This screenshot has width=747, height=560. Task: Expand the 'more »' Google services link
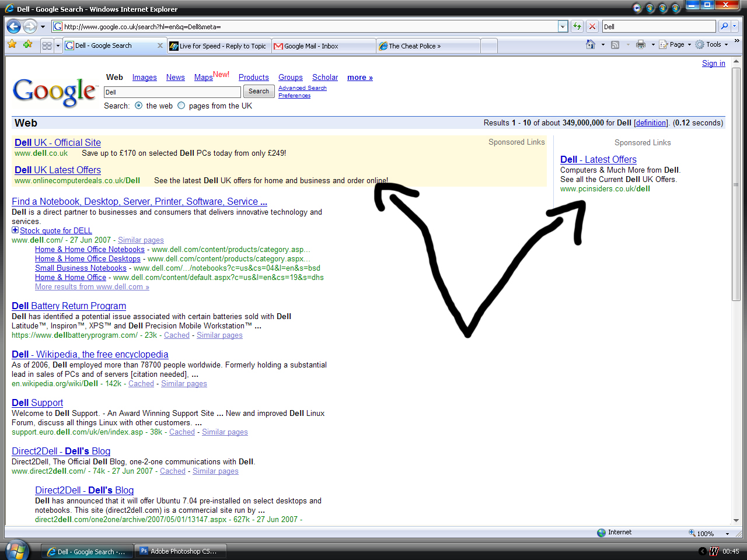click(x=359, y=78)
